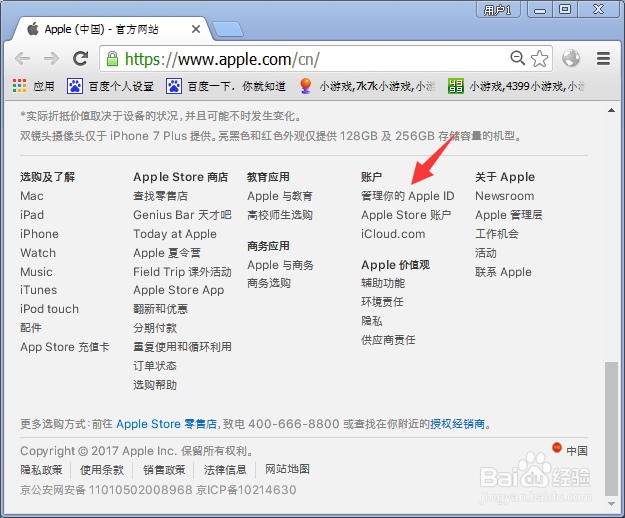Go to the iPod touch link
Screen dimensions: 625x518
coord(49,309)
